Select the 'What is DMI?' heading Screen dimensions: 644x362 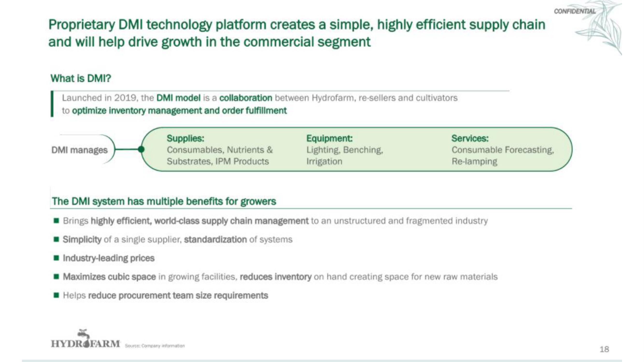point(81,78)
